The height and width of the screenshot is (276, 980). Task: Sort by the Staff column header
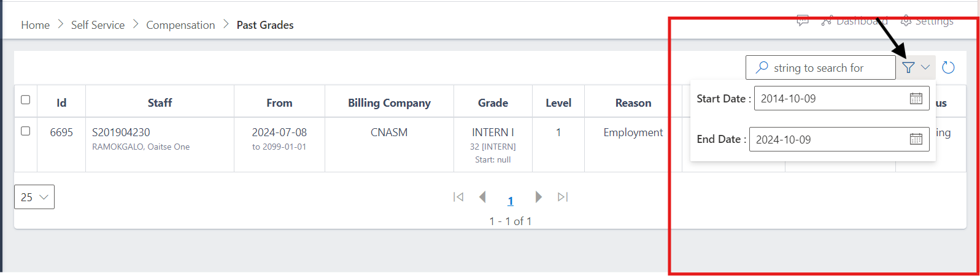(x=160, y=103)
